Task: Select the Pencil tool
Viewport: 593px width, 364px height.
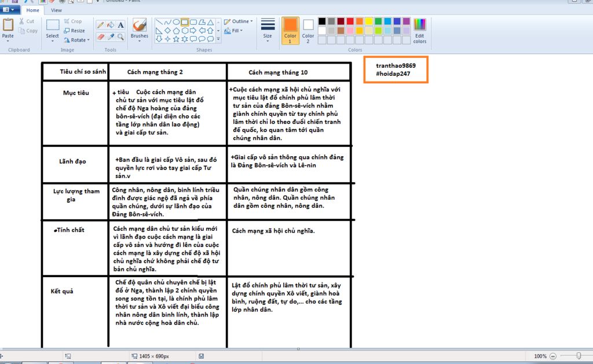Action: [101, 25]
